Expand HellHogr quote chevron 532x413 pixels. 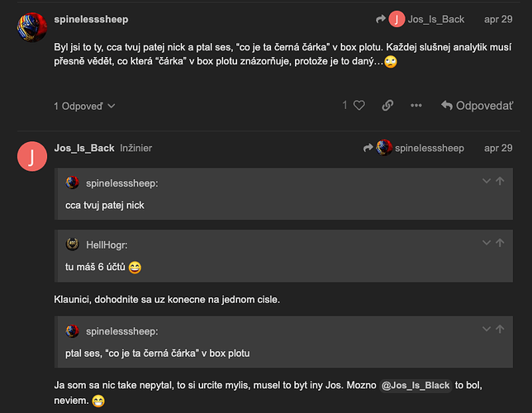(487, 243)
